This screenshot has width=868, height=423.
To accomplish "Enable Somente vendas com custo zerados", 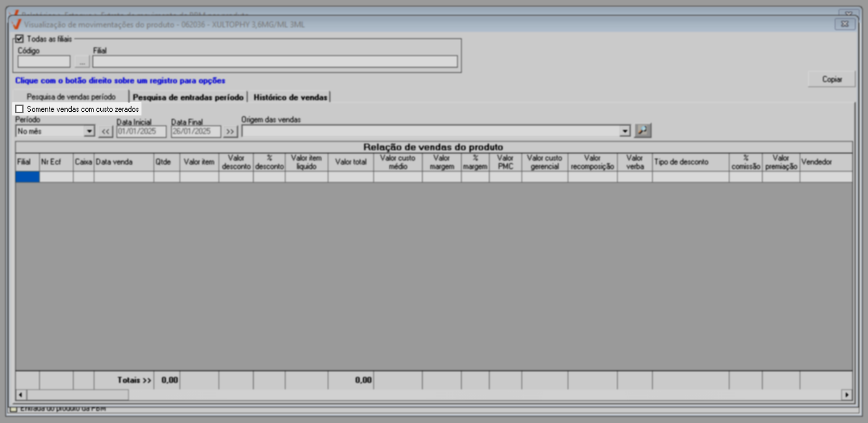I will (20, 109).
